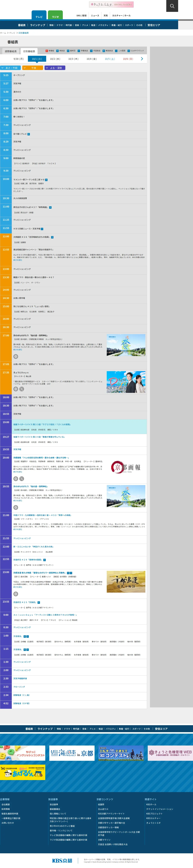Click the globe icon under the 20:00 京都画報 program
The image size is (193, 868).
point(16,478)
